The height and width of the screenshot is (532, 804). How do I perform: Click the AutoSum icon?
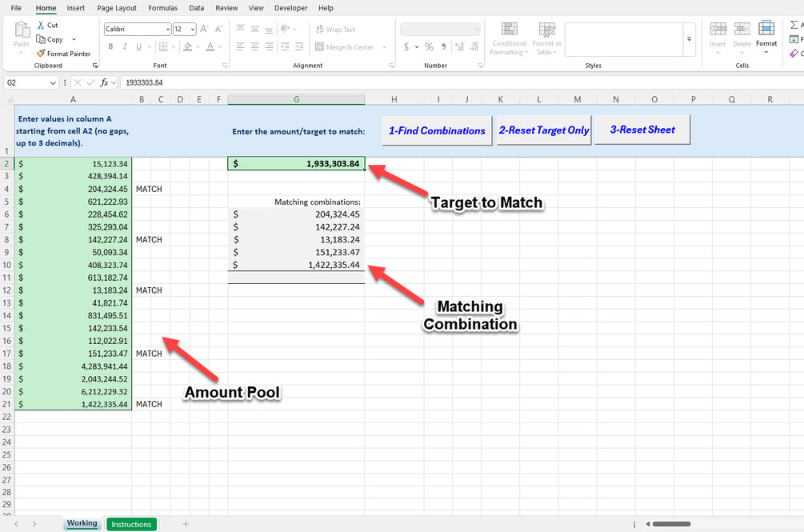pyautogui.click(x=793, y=25)
